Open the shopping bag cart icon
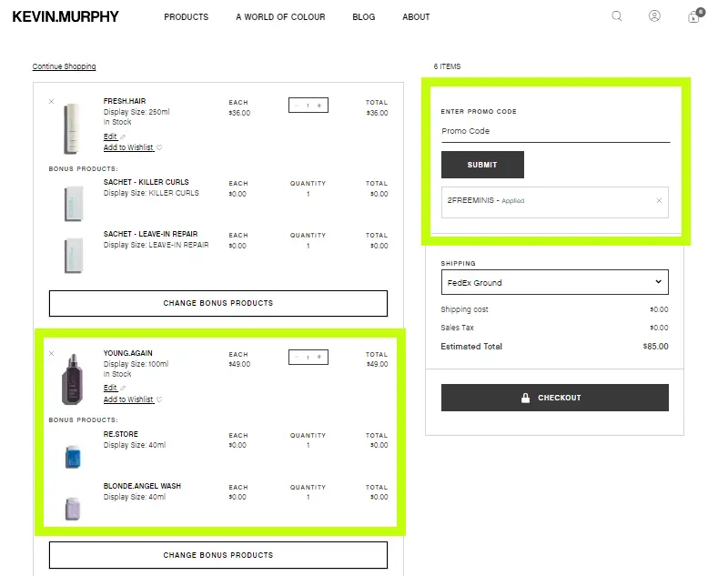Viewport: 728px width, 576px height. [x=695, y=15]
